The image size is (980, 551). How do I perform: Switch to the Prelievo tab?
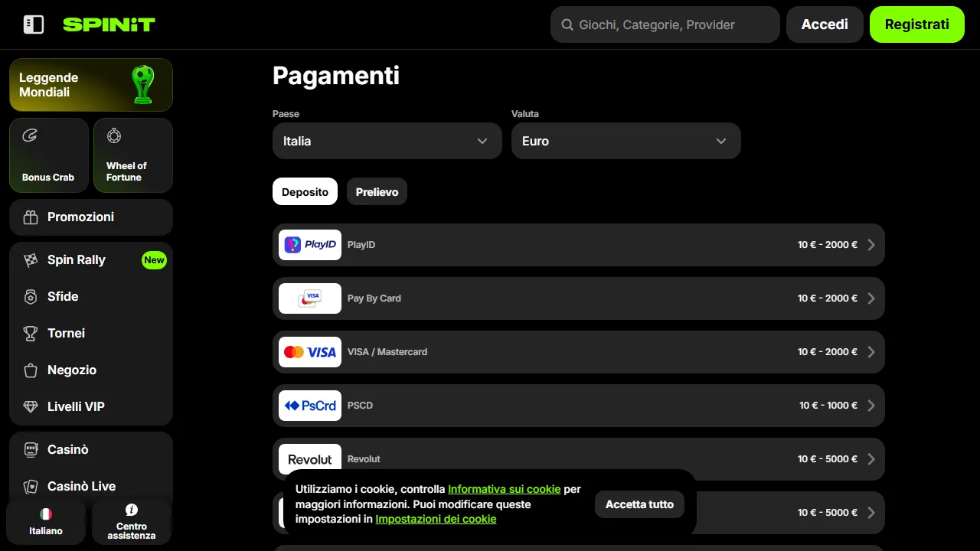(377, 192)
